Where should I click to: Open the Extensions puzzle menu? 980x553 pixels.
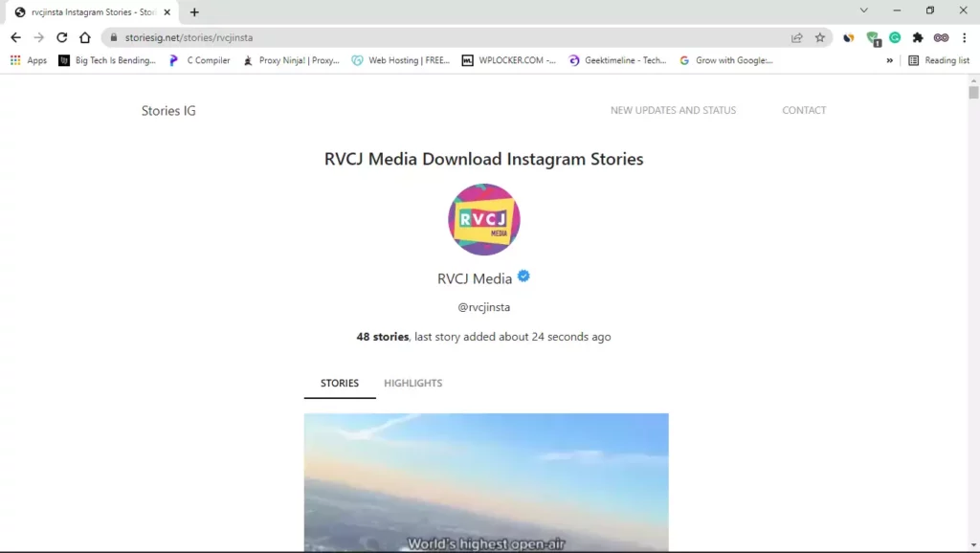pos(918,37)
